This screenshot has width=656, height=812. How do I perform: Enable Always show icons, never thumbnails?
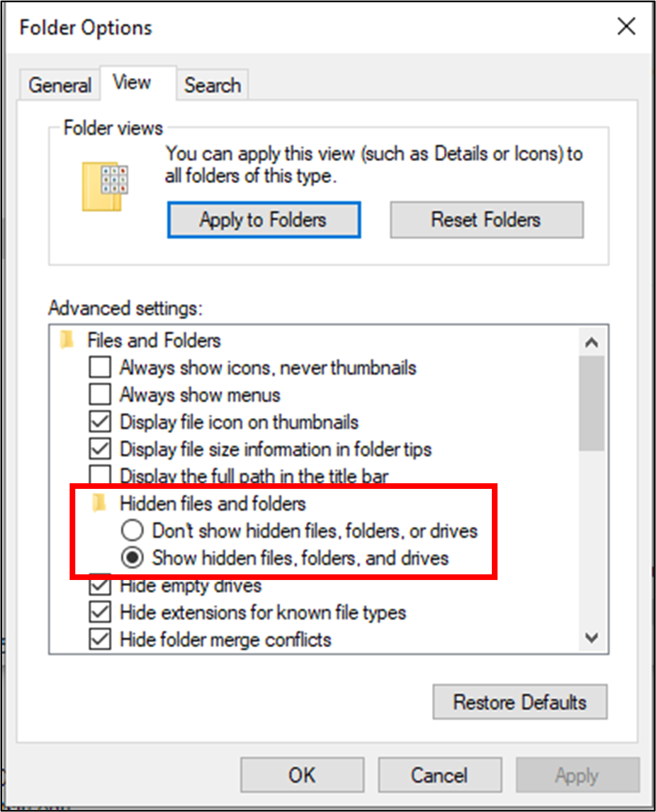point(100,367)
